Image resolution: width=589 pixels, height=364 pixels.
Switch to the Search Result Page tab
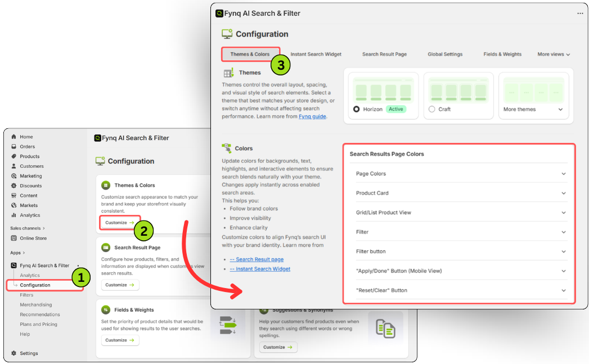click(x=385, y=54)
